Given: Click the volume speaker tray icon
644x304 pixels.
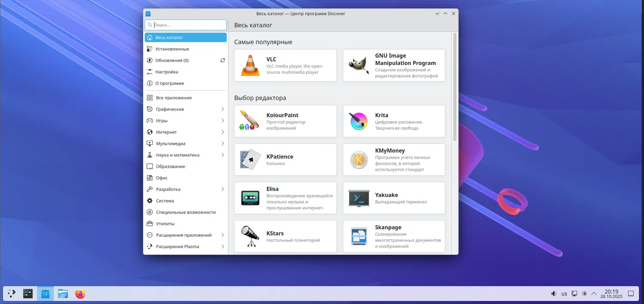Looking at the screenshot, I should click(554, 294).
